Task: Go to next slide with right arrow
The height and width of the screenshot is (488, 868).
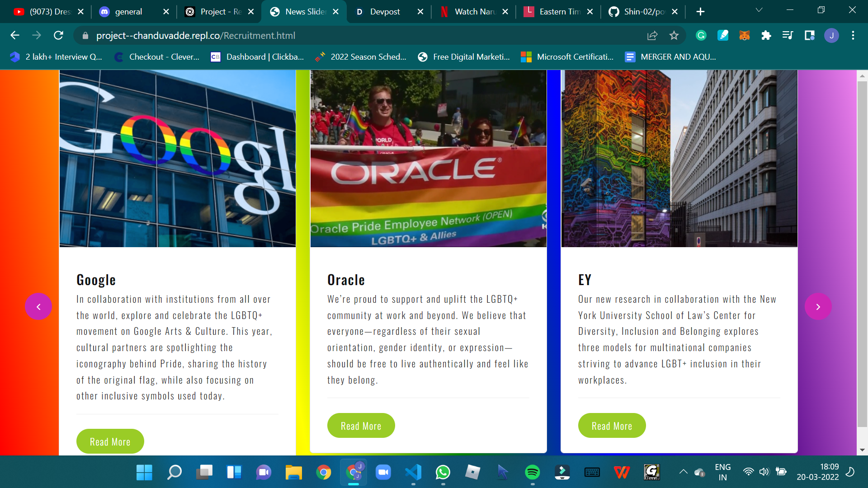Action: pyautogui.click(x=818, y=307)
